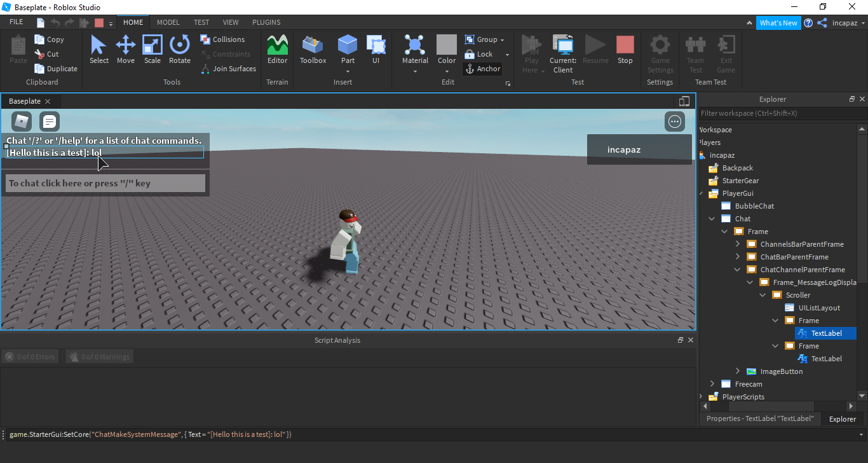The height and width of the screenshot is (463, 868).
Task: Click the red stop square in quick access bar
Action: tap(98, 22)
